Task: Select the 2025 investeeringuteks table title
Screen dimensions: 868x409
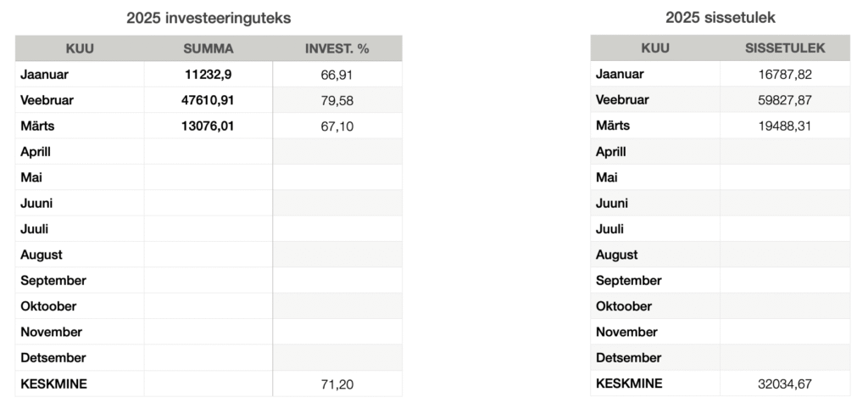Action: pos(209,19)
